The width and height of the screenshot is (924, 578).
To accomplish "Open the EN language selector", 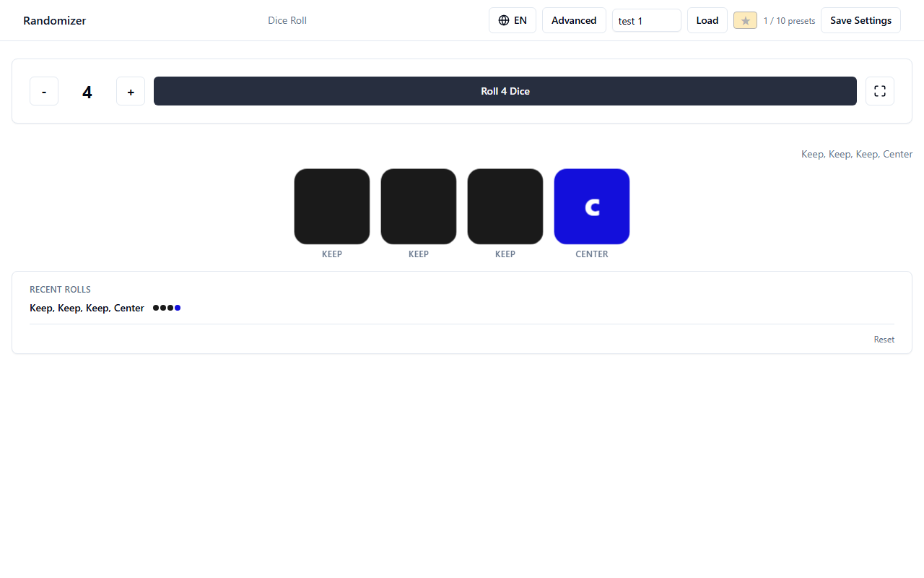I will click(x=513, y=20).
